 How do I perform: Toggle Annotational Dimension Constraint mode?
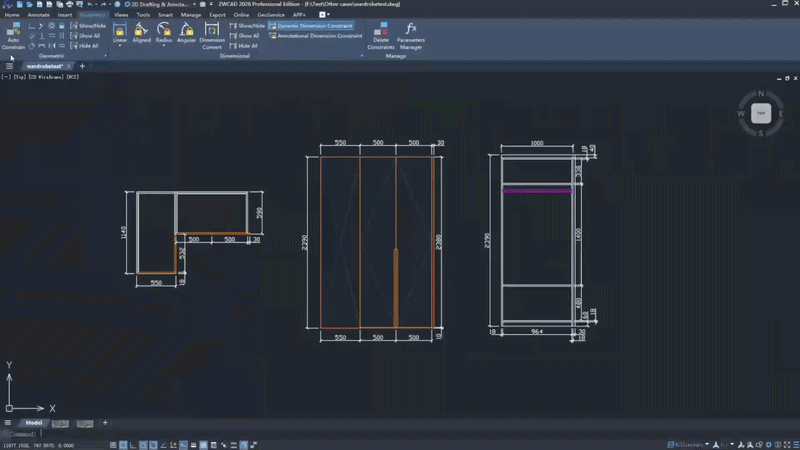coord(315,36)
